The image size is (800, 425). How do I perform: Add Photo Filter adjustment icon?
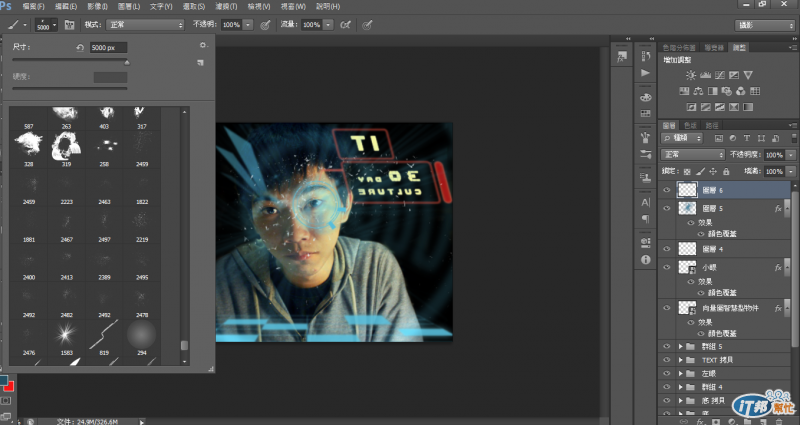point(727,91)
